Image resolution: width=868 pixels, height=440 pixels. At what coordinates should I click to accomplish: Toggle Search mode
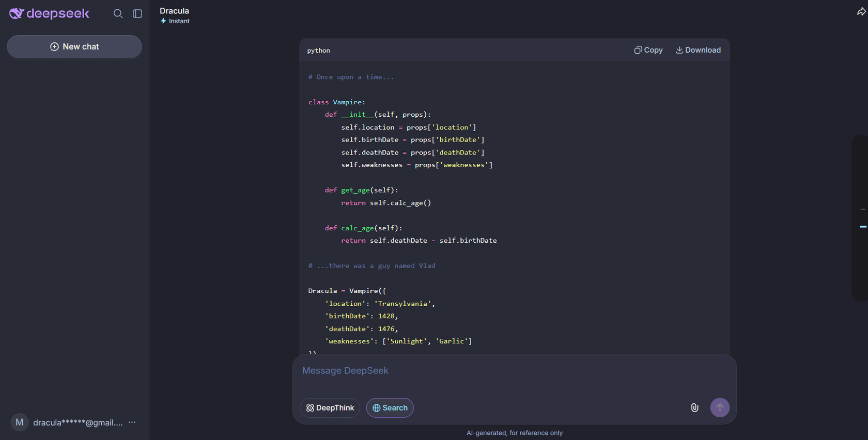pyautogui.click(x=390, y=408)
